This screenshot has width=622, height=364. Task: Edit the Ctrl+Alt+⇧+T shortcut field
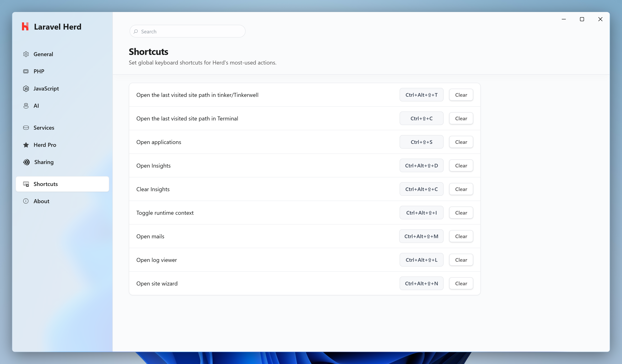(x=421, y=95)
